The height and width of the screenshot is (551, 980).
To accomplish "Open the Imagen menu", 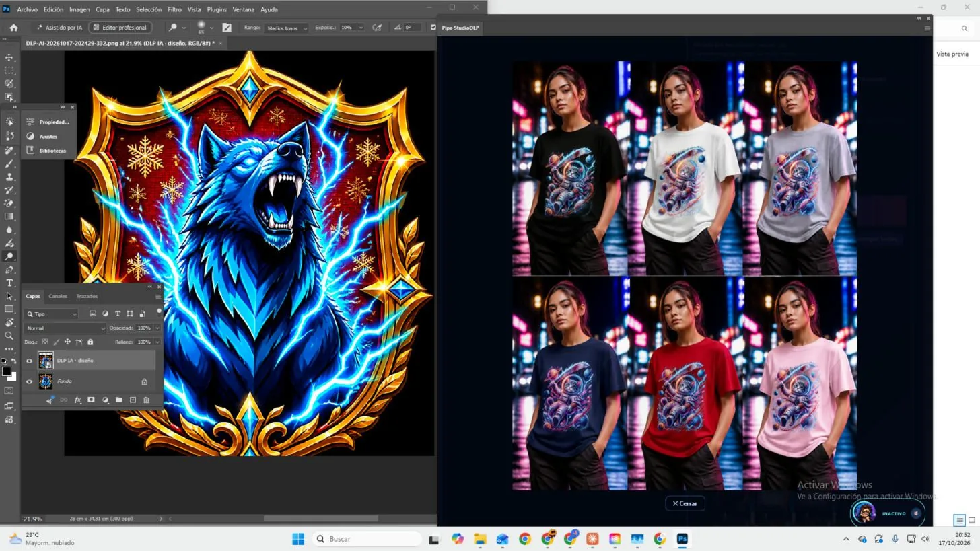I will pyautogui.click(x=79, y=9).
